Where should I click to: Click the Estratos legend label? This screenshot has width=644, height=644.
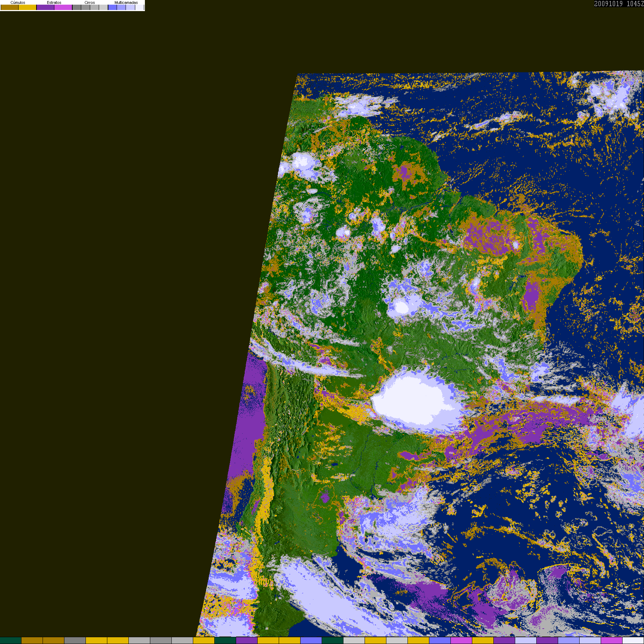(54, 3)
